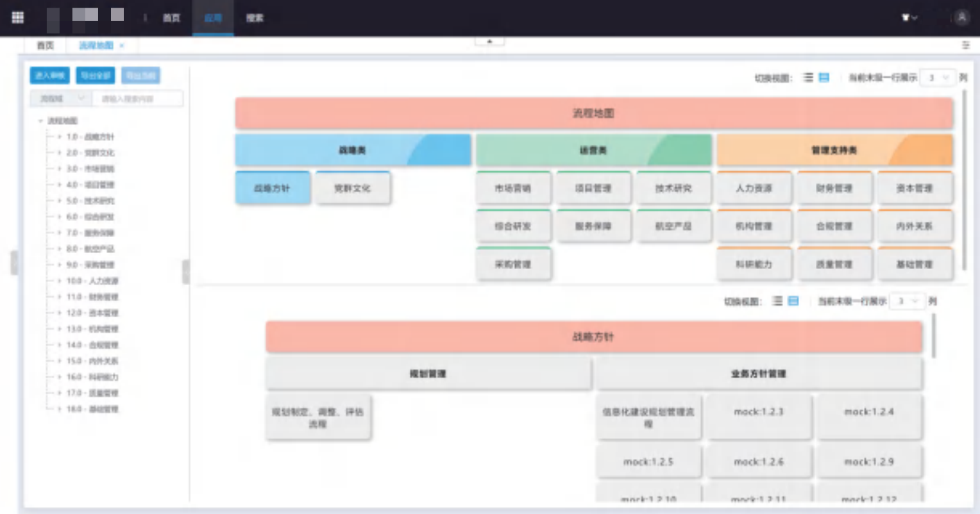
Task: Close the 流程地图 tab
Action: pyautogui.click(x=122, y=46)
